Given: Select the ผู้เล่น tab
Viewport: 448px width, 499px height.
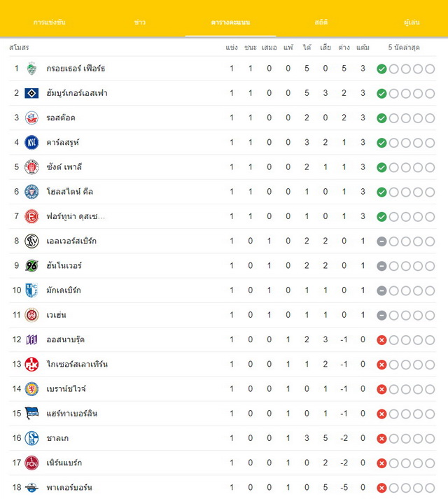Looking at the screenshot, I should 412,22.
